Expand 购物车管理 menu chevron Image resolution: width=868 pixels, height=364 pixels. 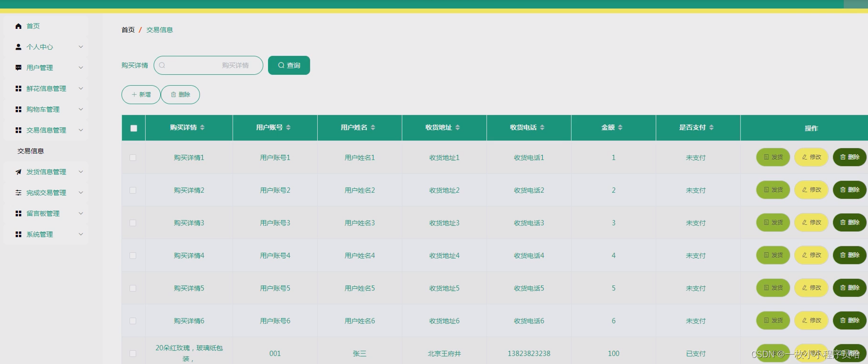coord(81,109)
